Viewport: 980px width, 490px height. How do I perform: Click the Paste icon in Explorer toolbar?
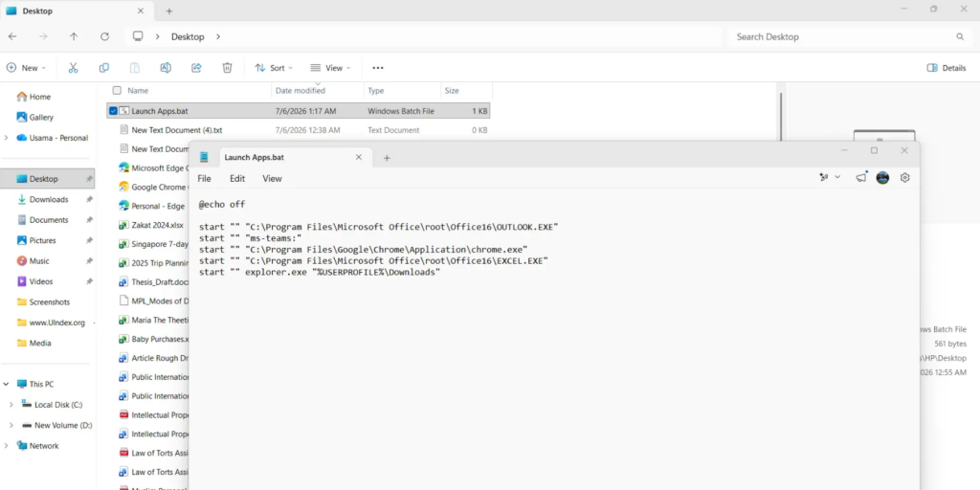pos(134,68)
